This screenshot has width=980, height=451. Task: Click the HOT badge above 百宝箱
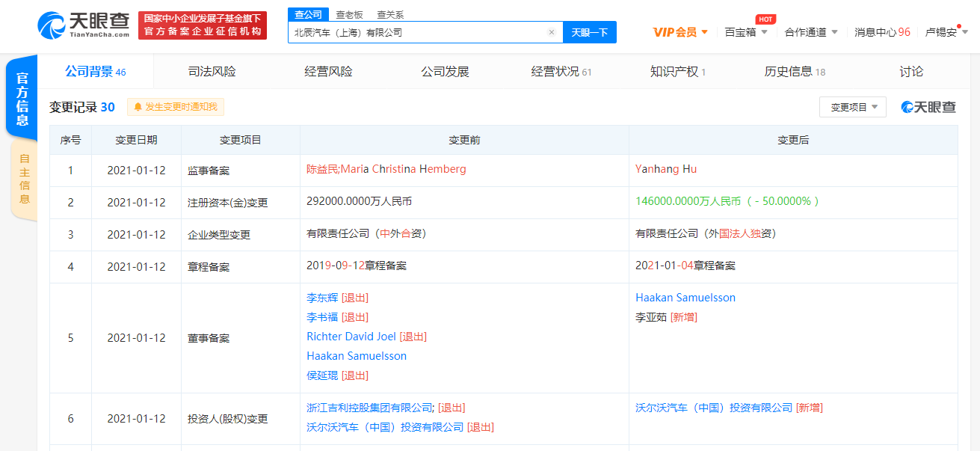[x=765, y=19]
